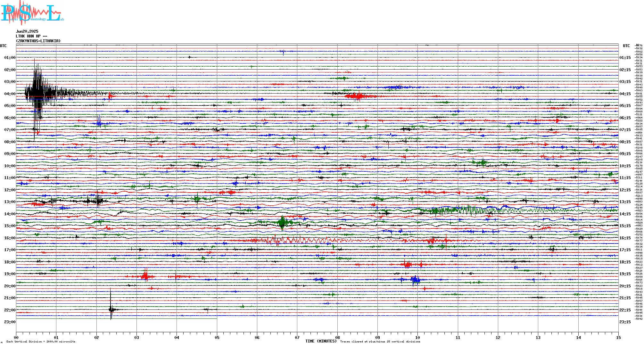Click the 07:00 hour label
The height and width of the screenshot is (346, 644).
click(10, 130)
